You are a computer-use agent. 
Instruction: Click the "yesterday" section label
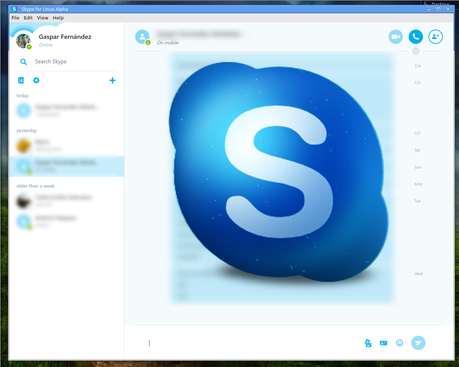[27, 130]
